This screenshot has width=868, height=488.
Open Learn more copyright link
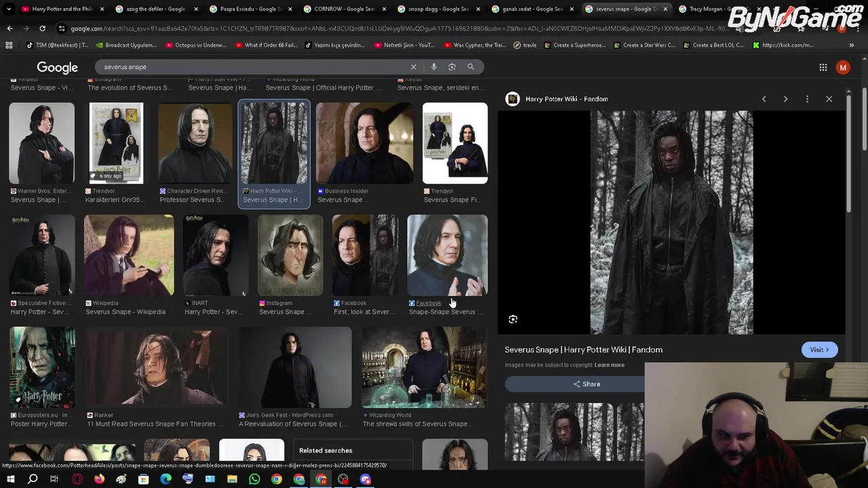pos(609,365)
